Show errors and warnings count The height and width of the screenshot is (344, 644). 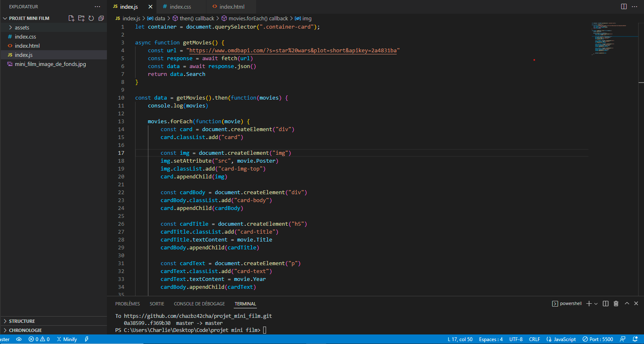pos(39,339)
